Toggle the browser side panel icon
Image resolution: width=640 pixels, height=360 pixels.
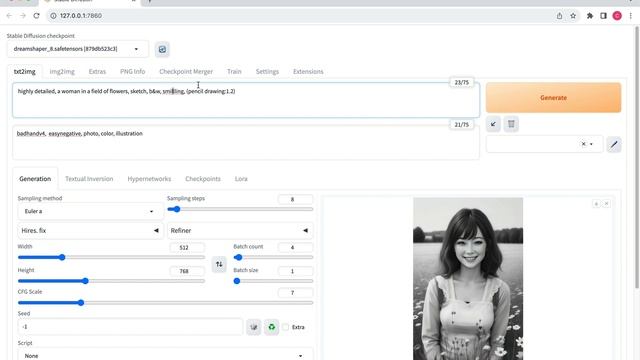pyautogui.click(x=603, y=16)
